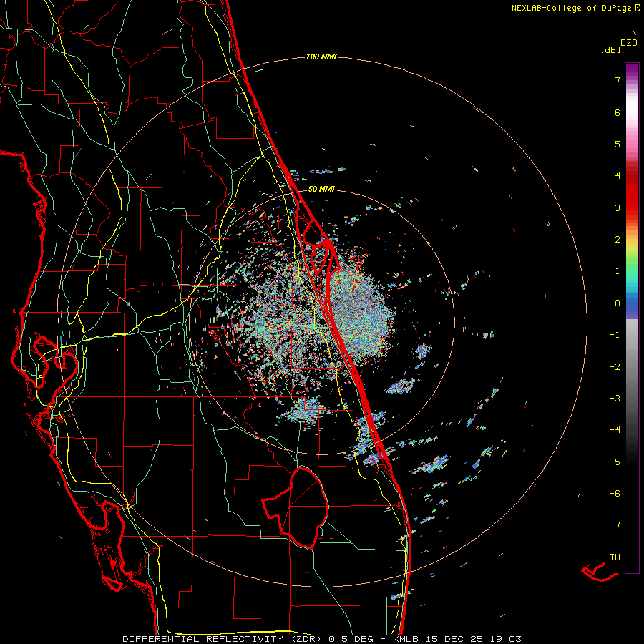
Task: Click the NEXLAB-College of DuPage watermark text
Action: point(575,8)
